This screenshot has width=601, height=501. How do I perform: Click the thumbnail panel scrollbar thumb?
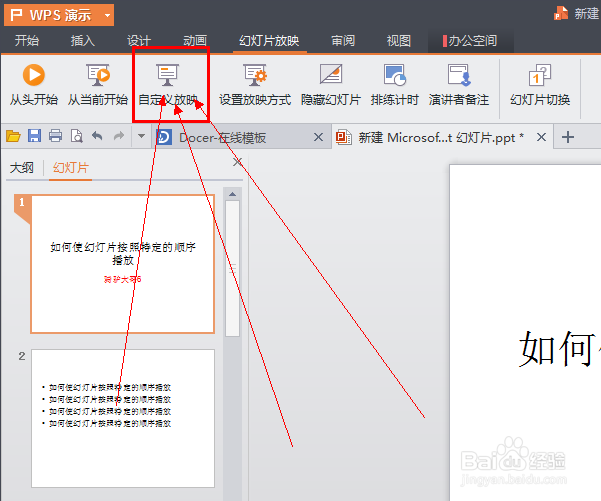point(232,268)
